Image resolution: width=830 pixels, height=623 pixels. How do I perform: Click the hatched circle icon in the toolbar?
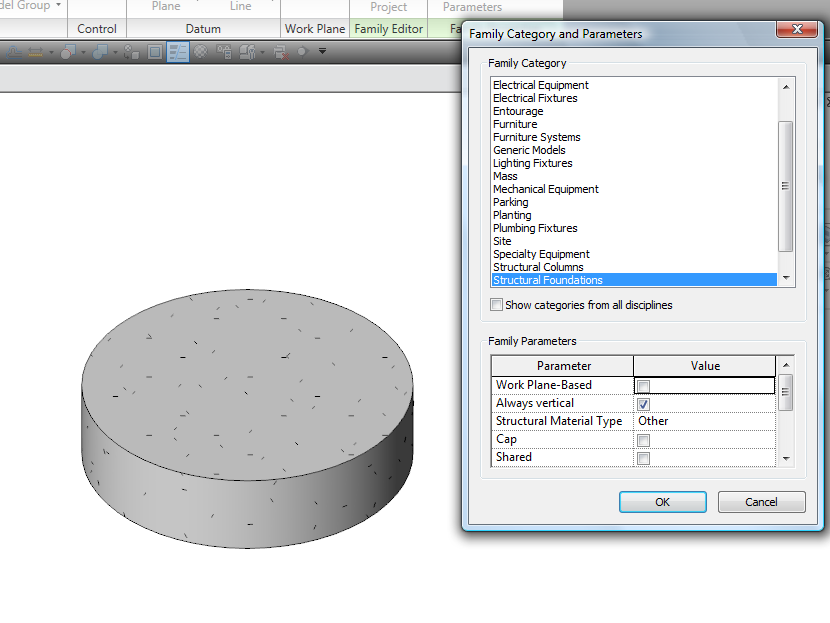pyautogui.click(x=201, y=52)
